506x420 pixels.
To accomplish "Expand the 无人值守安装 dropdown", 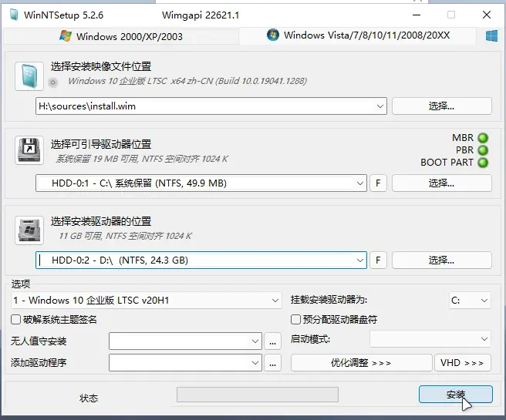I will coord(255,341).
